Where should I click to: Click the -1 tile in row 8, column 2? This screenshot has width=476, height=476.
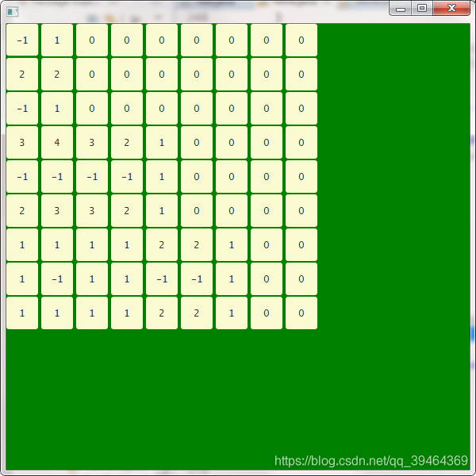(x=57, y=279)
